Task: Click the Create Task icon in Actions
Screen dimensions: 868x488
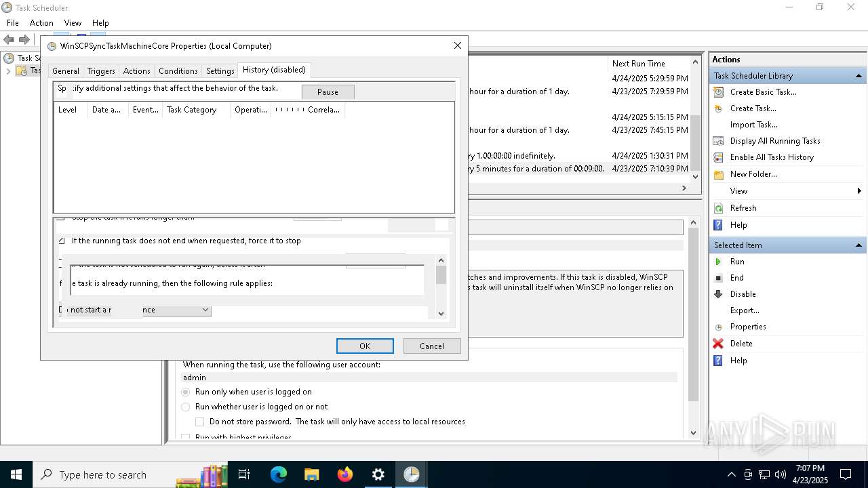Action: click(718, 108)
